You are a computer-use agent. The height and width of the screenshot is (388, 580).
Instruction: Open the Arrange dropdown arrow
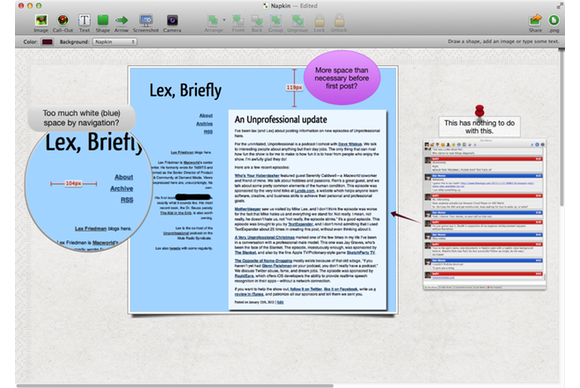(x=224, y=20)
